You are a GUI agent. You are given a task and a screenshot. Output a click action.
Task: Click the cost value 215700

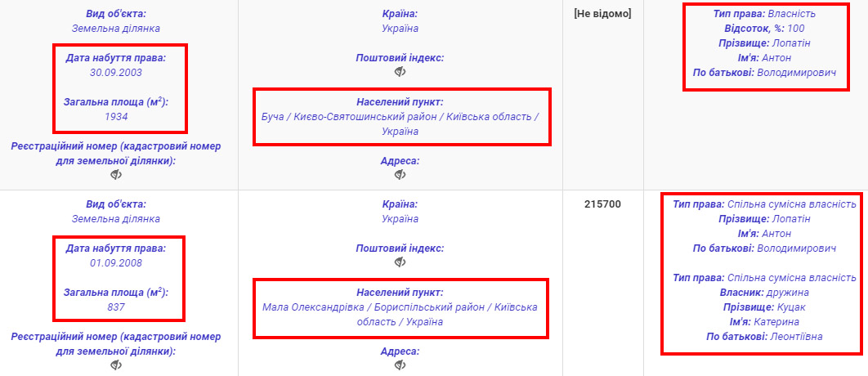click(602, 204)
